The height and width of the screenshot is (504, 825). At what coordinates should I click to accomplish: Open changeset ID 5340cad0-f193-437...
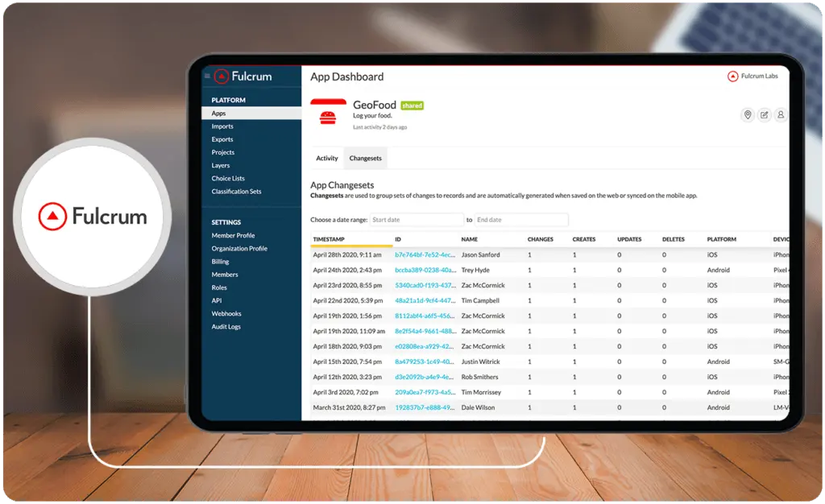425,285
